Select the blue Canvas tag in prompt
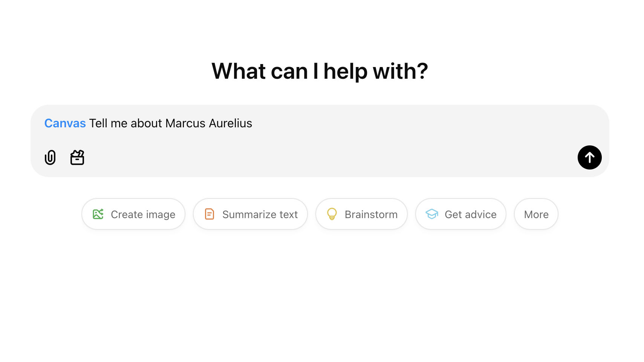The width and height of the screenshot is (644, 362). point(65,123)
